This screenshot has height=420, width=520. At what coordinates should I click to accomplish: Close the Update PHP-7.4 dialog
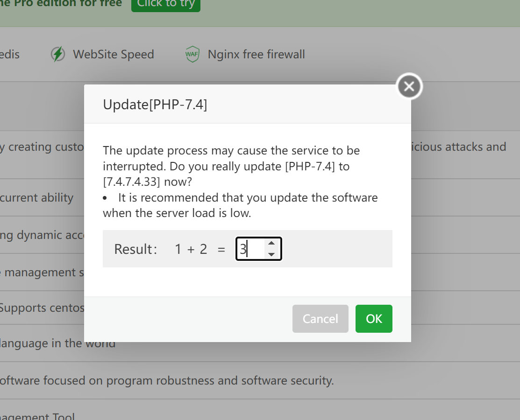pos(409,86)
